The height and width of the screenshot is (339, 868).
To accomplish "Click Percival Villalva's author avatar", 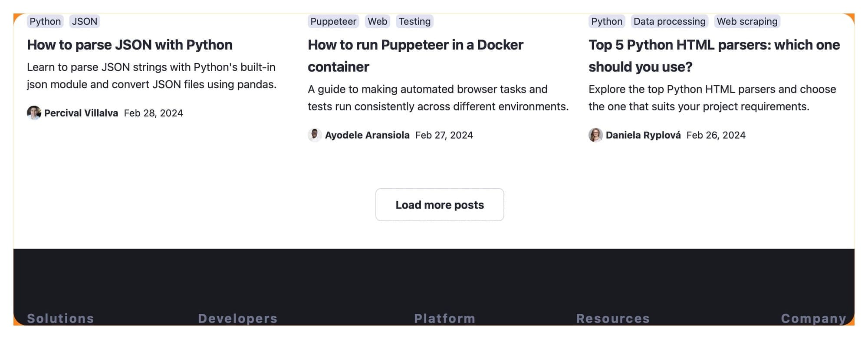I will (34, 113).
